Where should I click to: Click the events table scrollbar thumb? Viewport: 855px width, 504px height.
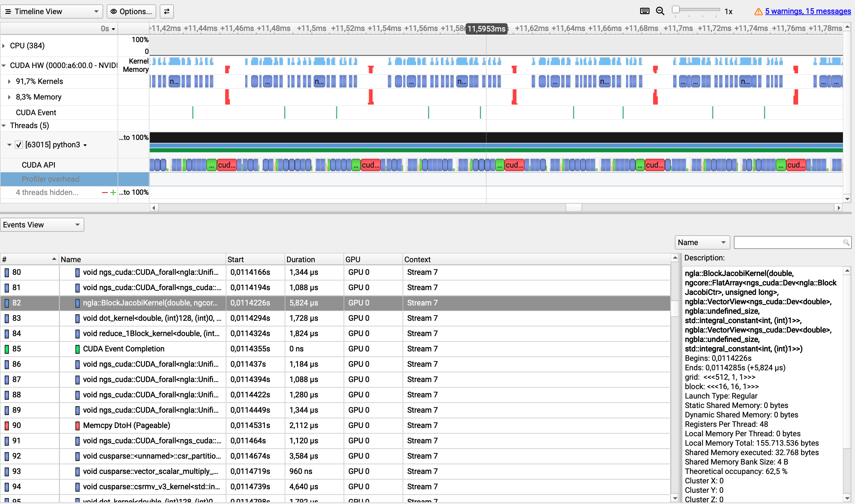point(675,308)
